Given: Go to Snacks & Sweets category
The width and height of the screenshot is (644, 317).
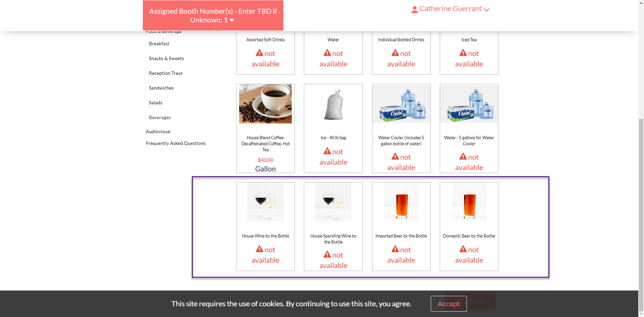Looking at the screenshot, I should pos(166,58).
